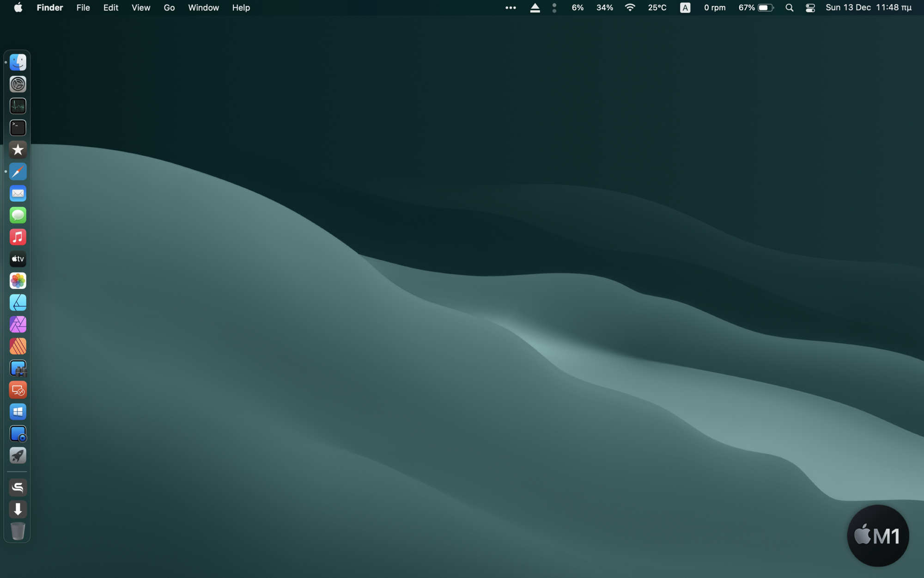
Task: Open Microsoft Remote Desktop icon
Action: (x=18, y=390)
